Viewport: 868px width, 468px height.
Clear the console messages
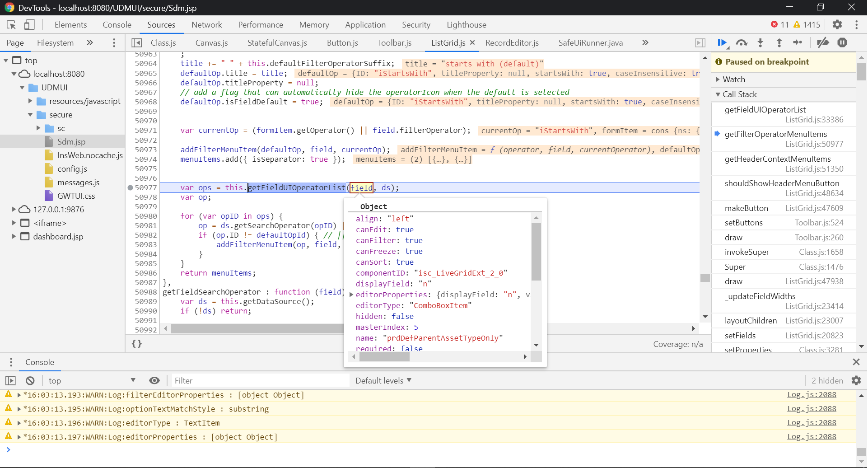click(x=30, y=381)
